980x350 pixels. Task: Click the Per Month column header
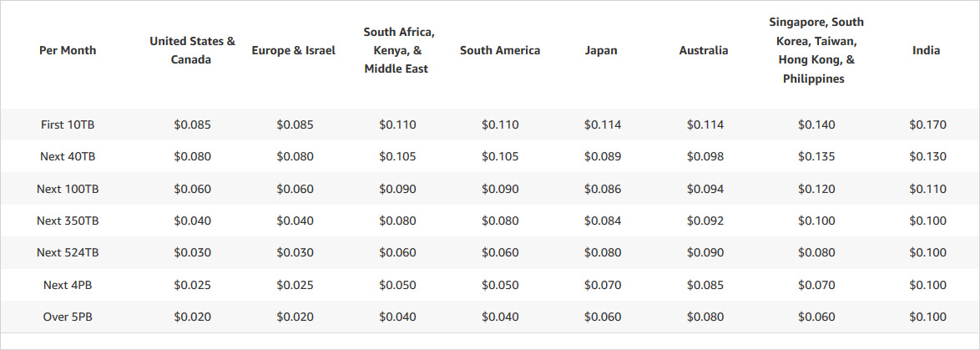click(68, 50)
